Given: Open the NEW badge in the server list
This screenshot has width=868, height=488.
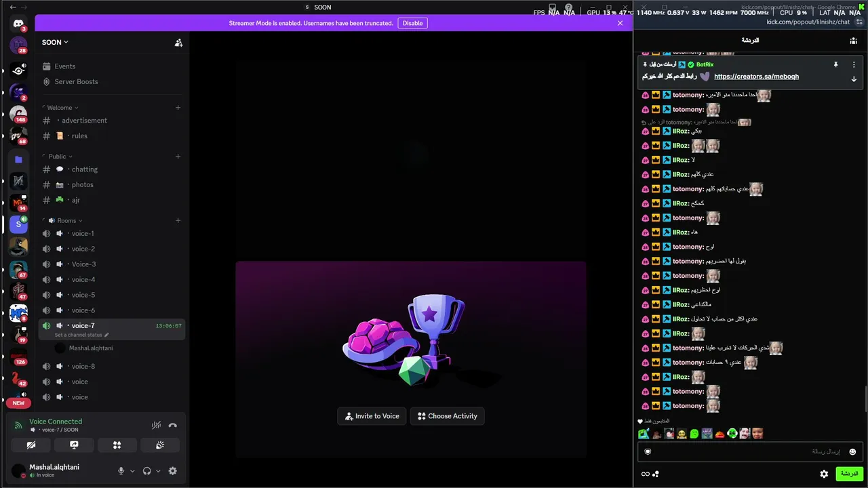Looking at the screenshot, I should point(18,403).
